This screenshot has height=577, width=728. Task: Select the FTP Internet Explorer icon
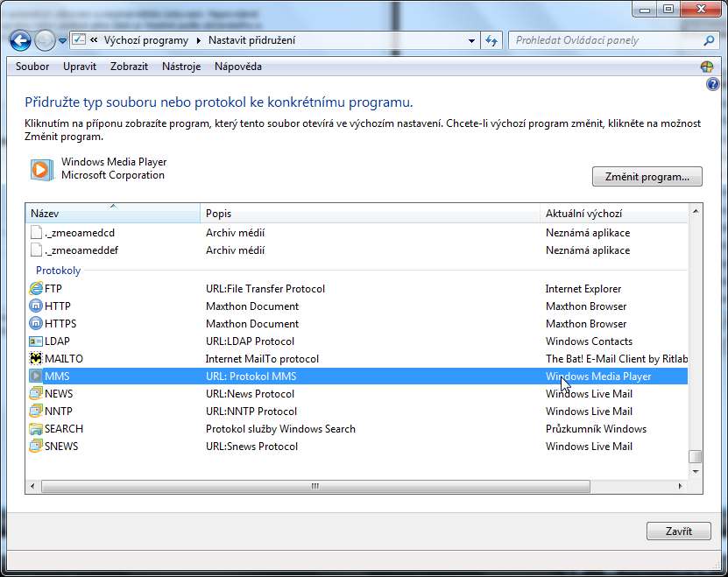36,289
